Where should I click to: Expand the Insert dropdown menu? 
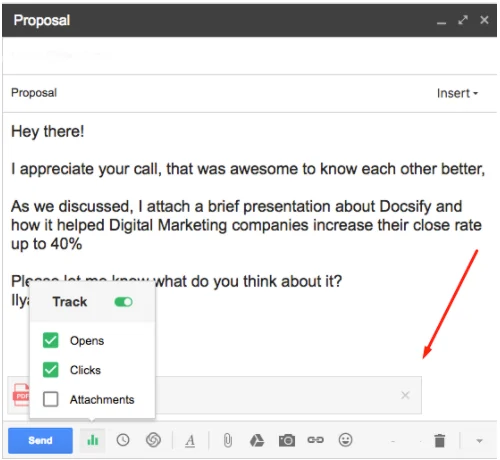tap(457, 93)
